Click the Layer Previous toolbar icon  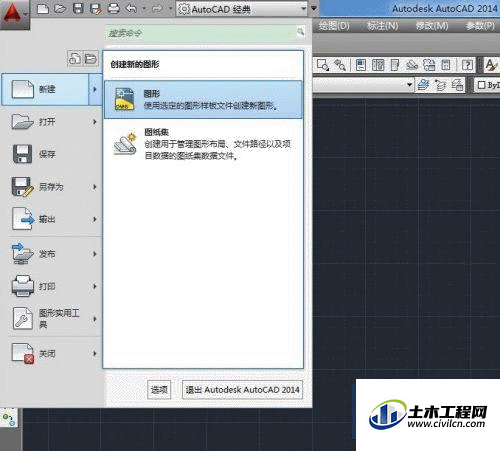tap(440, 85)
